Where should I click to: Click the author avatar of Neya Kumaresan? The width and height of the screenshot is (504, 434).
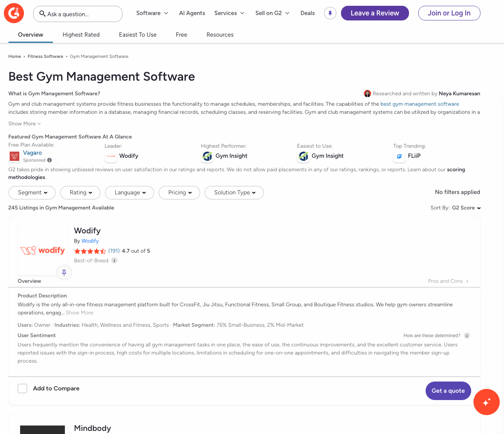click(x=367, y=93)
